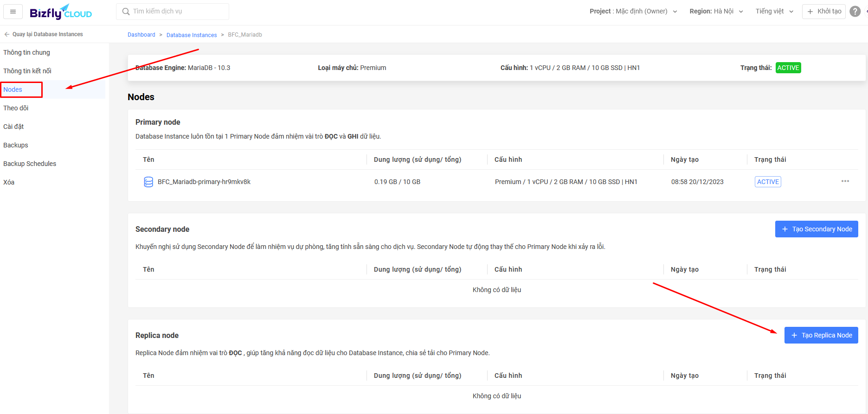Image resolution: width=868 pixels, height=414 pixels.
Task: Click the creation date 08:58 20/12/2023
Action: click(x=697, y=182)
